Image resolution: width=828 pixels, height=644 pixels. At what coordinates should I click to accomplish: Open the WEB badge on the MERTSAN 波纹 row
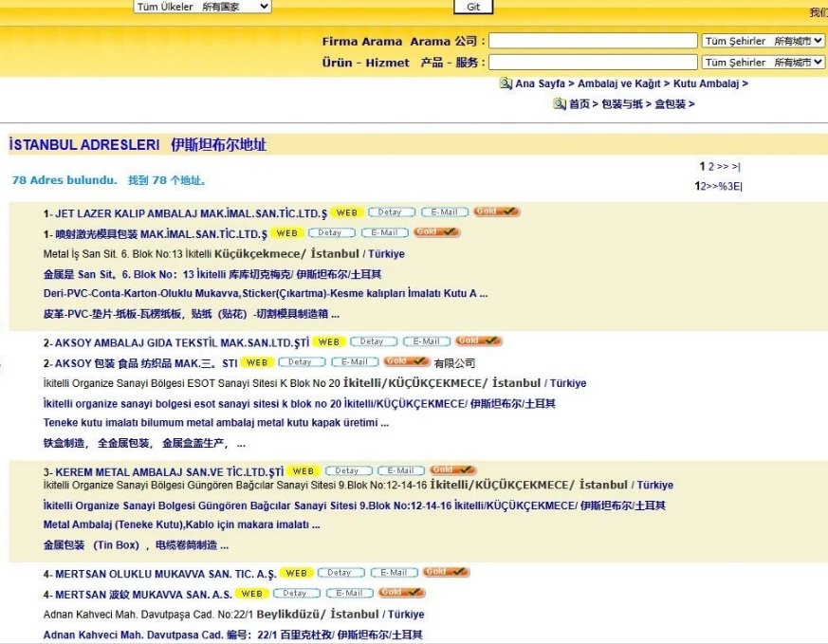tap(252, 594)
